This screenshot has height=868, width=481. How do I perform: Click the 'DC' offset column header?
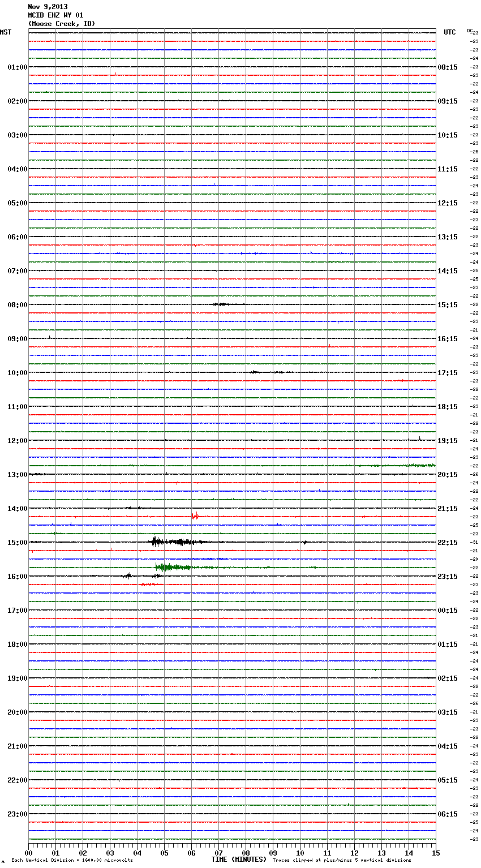[x=469, y=31]
